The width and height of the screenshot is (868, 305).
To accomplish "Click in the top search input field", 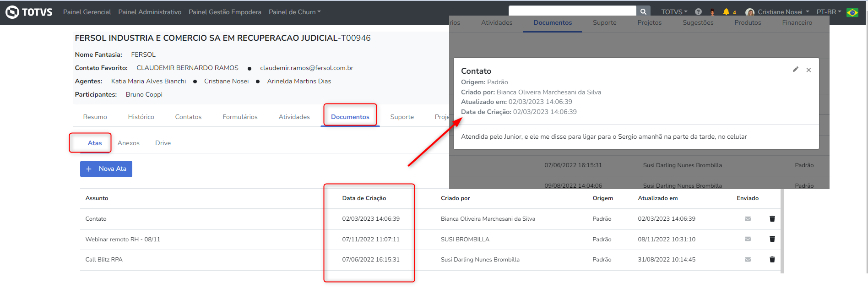I will pos(572,11).
